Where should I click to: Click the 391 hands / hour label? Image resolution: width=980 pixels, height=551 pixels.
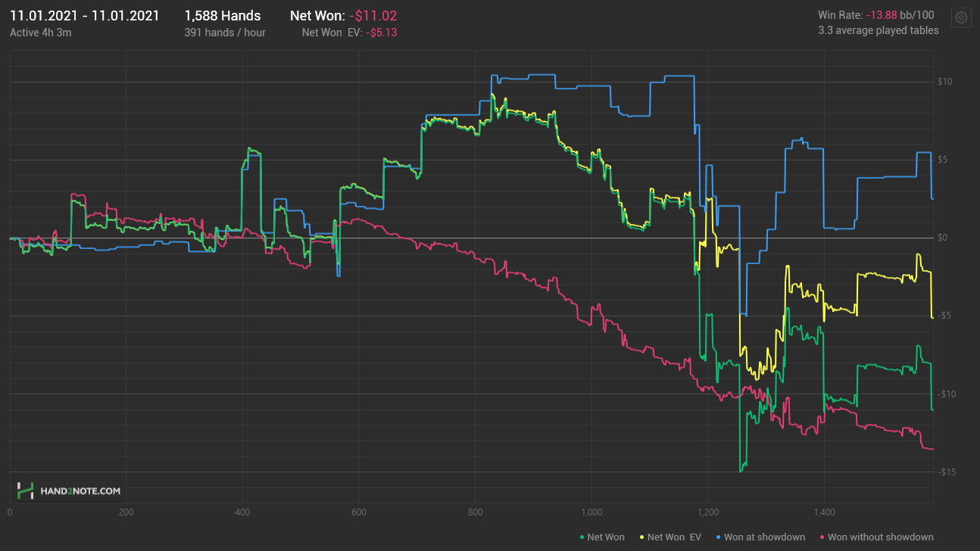225,33
